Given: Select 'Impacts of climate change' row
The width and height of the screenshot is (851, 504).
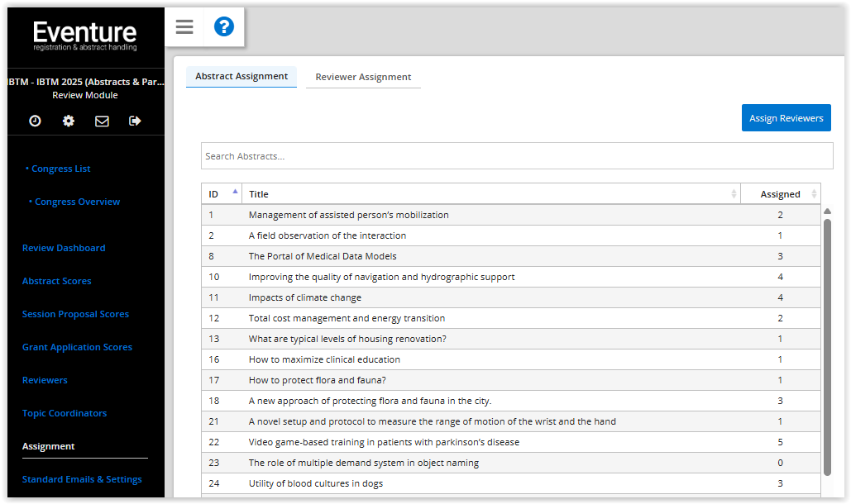Looking at the screenshot, I should coord(511,297).
